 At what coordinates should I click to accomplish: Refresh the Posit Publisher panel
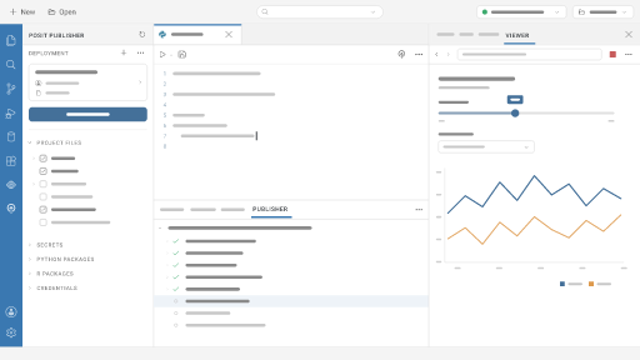pos(142,35)
